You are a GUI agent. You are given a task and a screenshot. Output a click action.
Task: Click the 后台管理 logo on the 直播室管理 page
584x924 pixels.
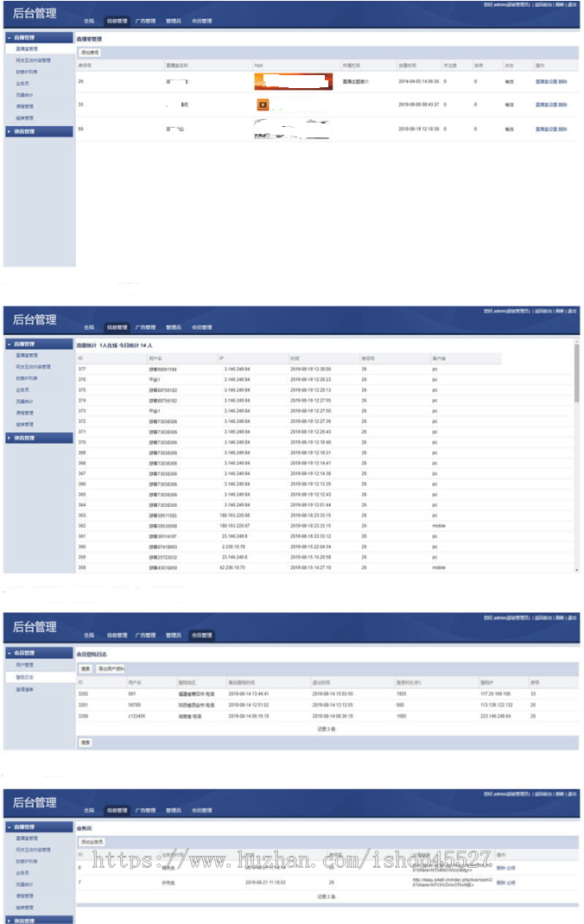click(35, 13)
